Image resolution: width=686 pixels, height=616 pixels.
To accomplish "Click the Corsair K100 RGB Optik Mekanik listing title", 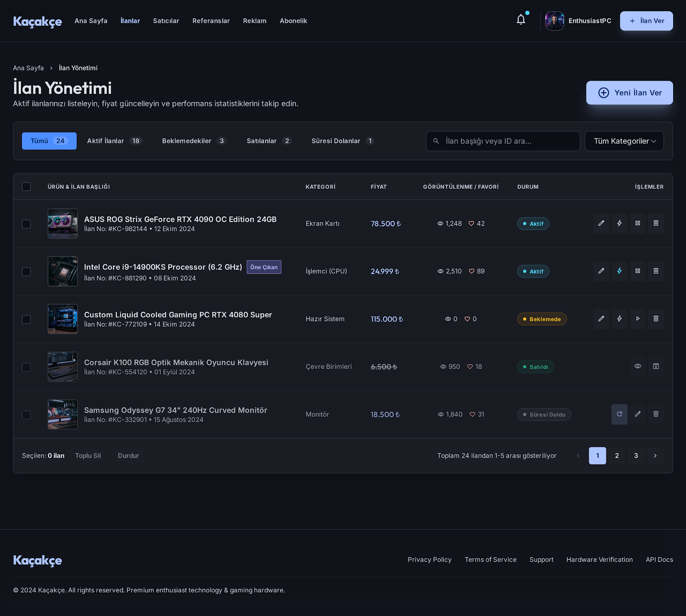I will tap(176, 362).
